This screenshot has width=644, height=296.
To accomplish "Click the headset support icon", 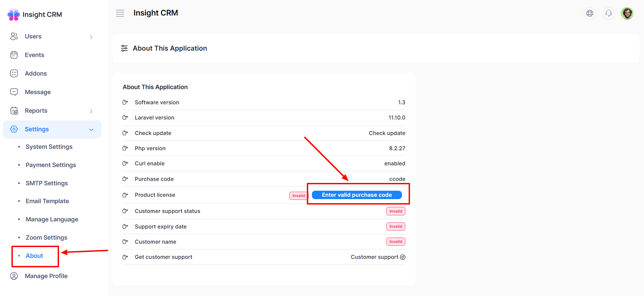I will 608,13.
